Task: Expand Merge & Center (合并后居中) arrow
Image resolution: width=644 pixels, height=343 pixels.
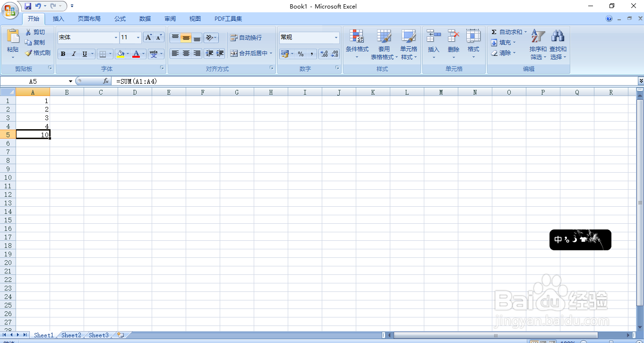Action: (271, 53)
